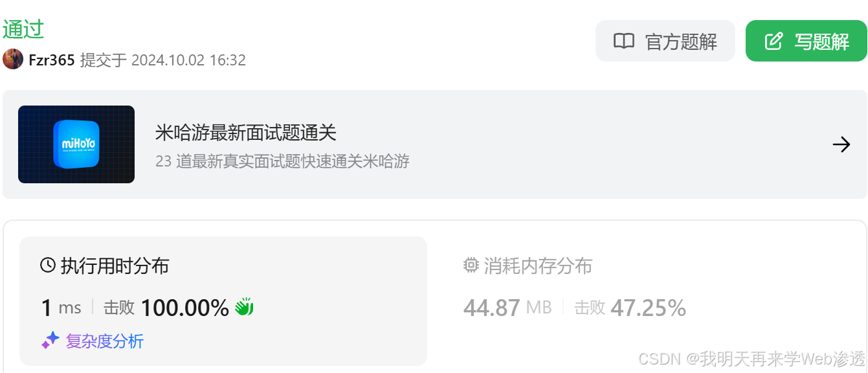Screen dimensions: 868x373
Task: Click the clock icon beside 执行用时分布
Action: point(48,265)
